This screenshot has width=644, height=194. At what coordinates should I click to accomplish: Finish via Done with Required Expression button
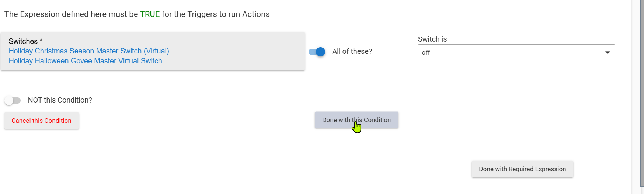click(x=522, y=169)
